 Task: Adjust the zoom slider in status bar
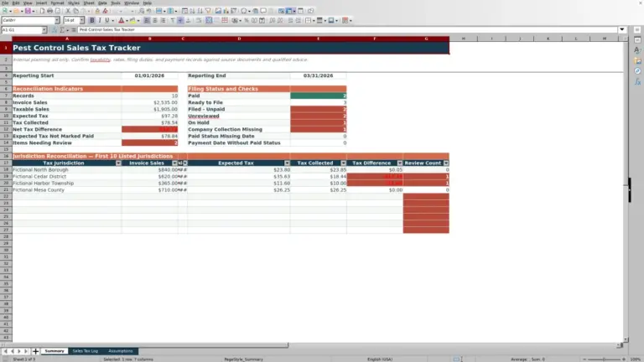tap(604, 359)
